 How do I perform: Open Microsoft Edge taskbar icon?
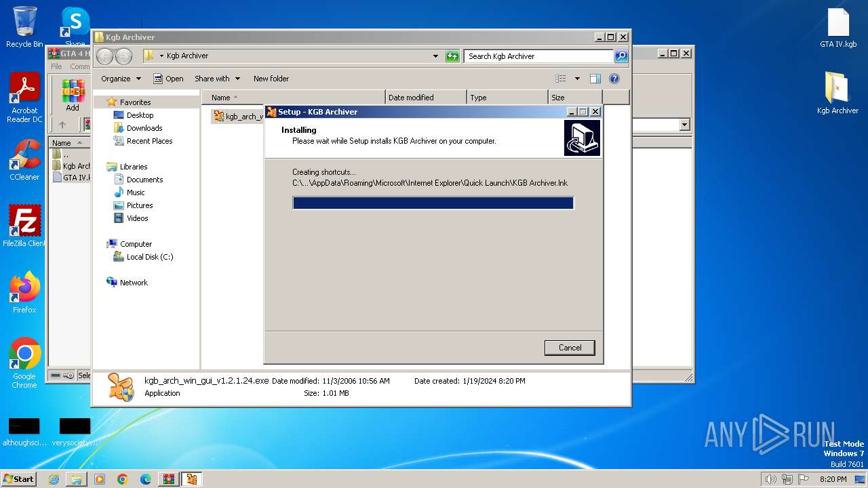146,479
